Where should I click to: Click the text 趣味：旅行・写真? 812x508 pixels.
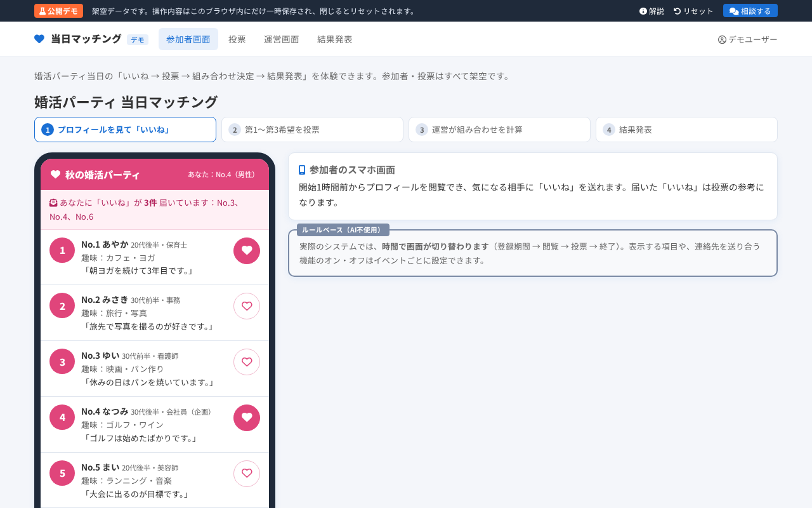pos(114,313)
